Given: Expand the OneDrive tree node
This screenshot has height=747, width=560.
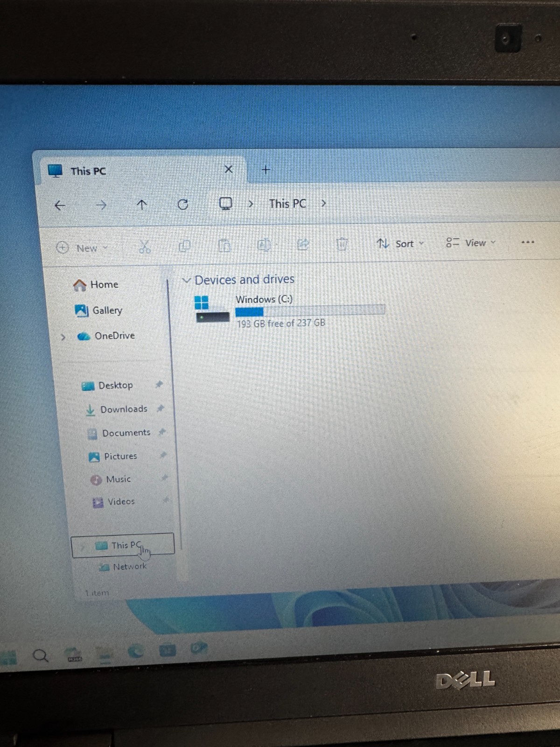Looking at the screenshot, I should tap(63, 337).
